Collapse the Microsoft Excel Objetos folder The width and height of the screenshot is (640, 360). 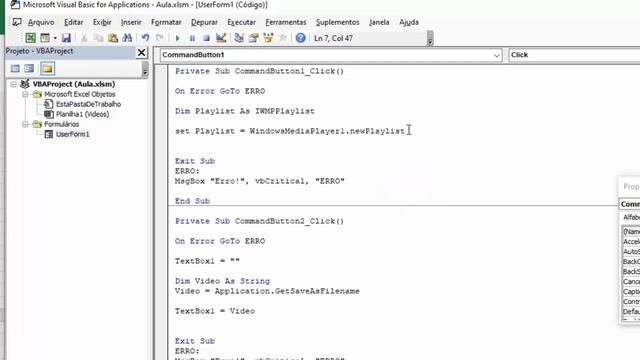(x=25, y=94)
